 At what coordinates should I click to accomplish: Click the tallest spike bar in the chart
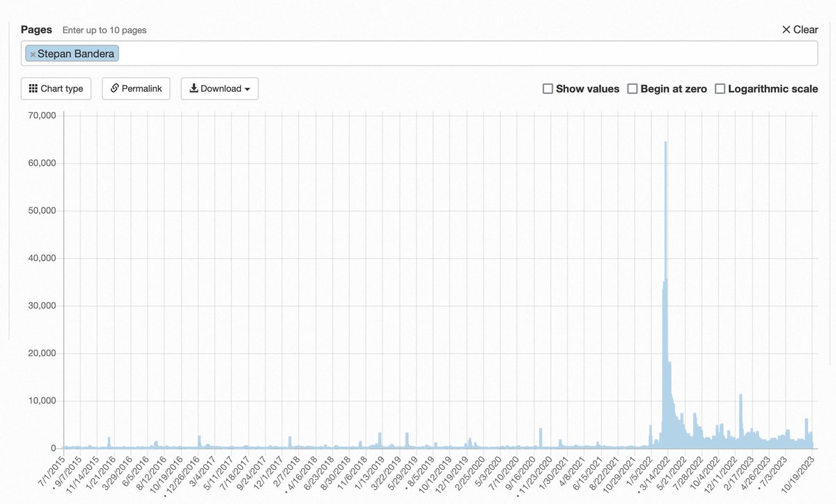coord(665,294)
